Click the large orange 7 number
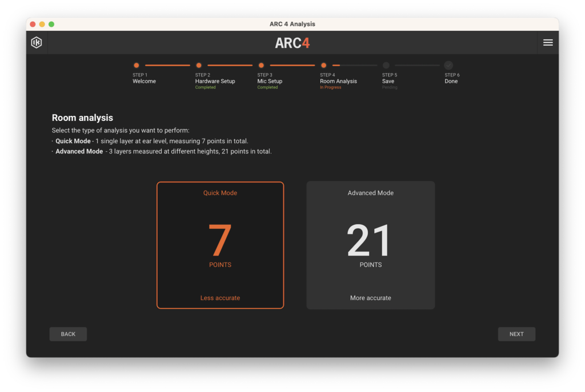The width and height of the screenshot is (585, 392). coord(220,241)
